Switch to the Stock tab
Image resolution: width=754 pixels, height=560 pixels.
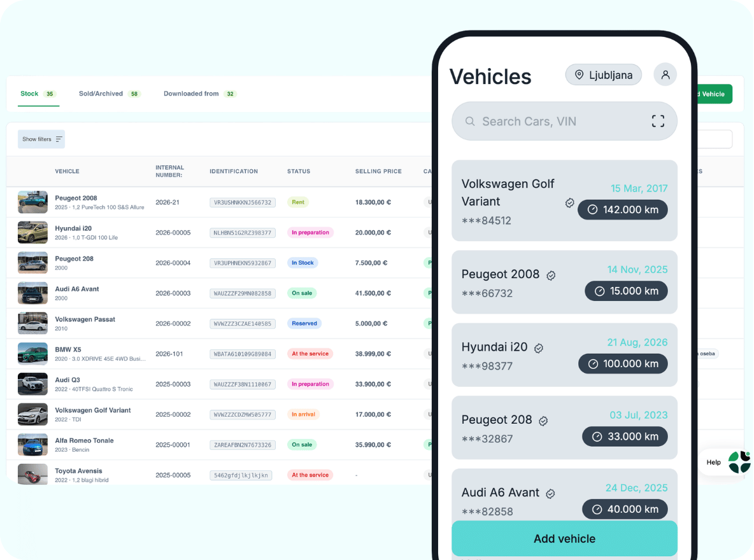point(38,94)
